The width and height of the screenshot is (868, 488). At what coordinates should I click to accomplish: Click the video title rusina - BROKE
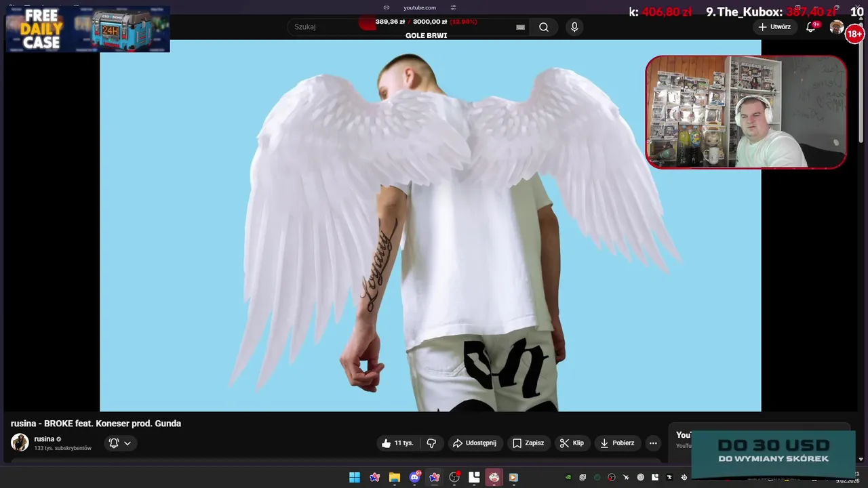pyautogui.click(x=96, y=424)
